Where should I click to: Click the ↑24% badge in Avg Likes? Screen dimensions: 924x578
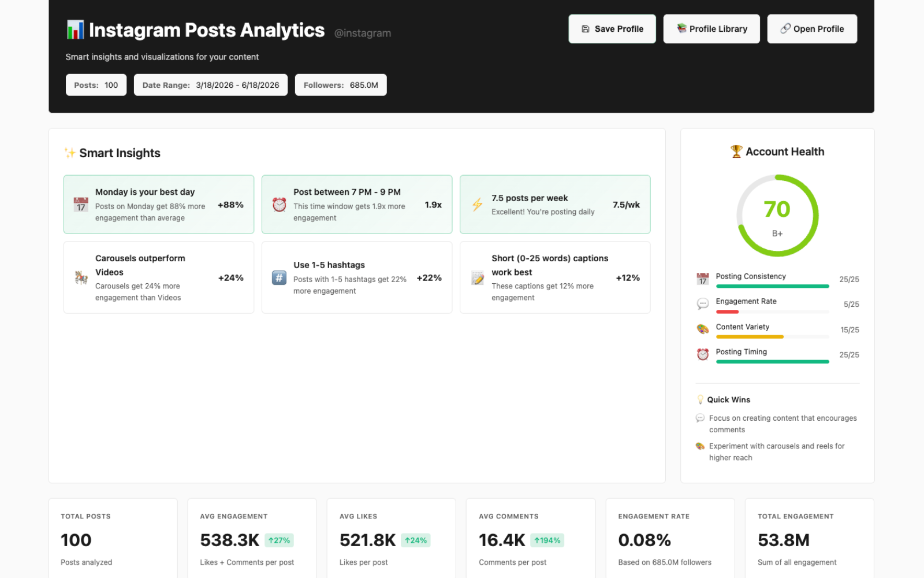(x=416, y=540)
